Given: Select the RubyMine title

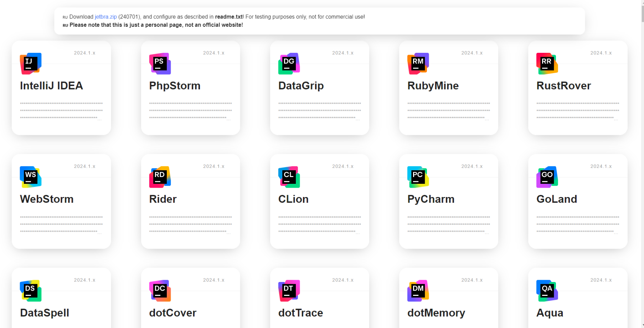Looking at the screenshot, I should coord(433,86).
